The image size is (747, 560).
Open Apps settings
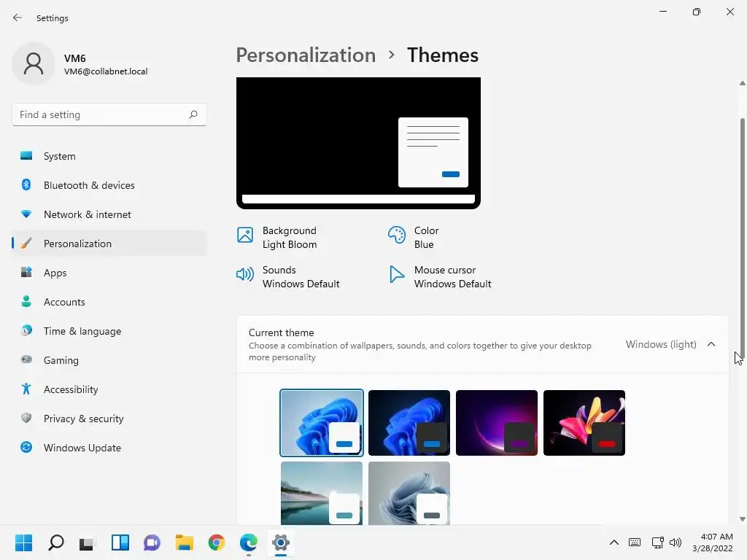109,273
